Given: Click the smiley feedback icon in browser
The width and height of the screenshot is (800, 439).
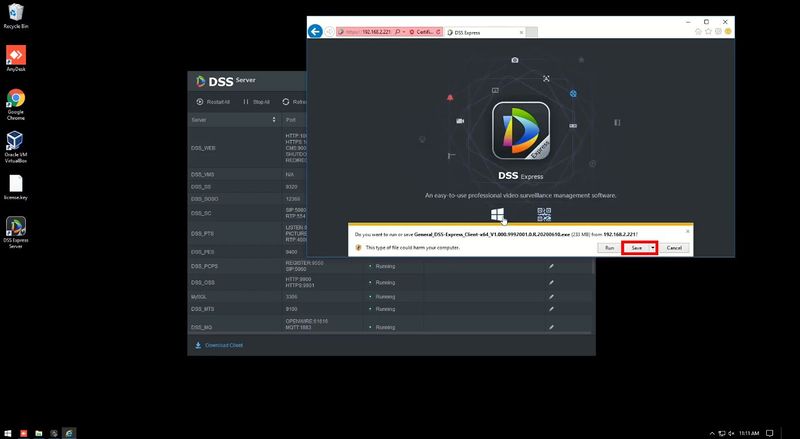Looking at the screenshot, I should point(728,32).
